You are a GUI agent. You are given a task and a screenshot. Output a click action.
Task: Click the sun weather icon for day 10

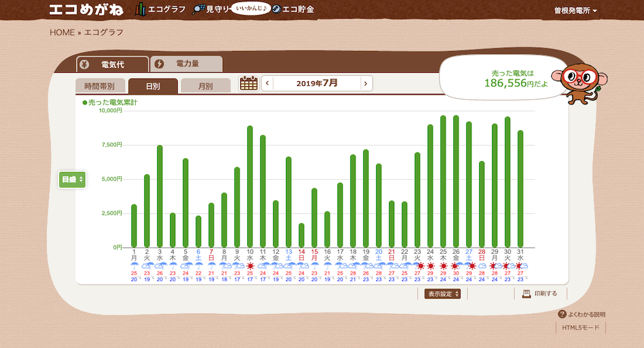250,266
